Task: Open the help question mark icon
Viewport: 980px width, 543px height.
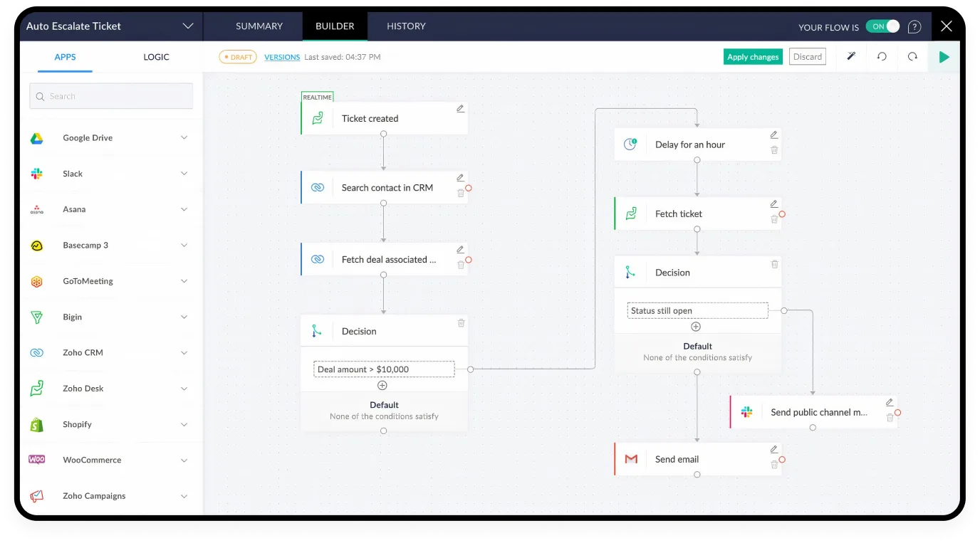Action: click(x=914, y=27)
